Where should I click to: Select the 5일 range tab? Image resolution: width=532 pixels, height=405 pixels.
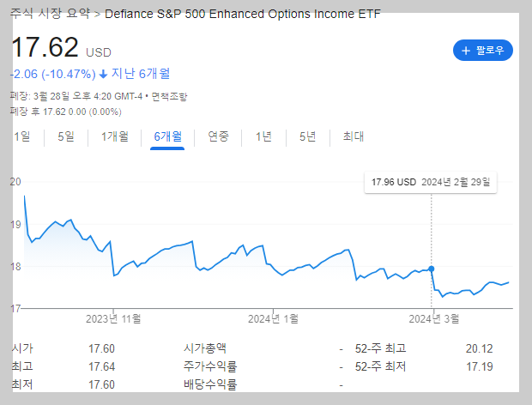pyautogui.click(x=66, y=136)
